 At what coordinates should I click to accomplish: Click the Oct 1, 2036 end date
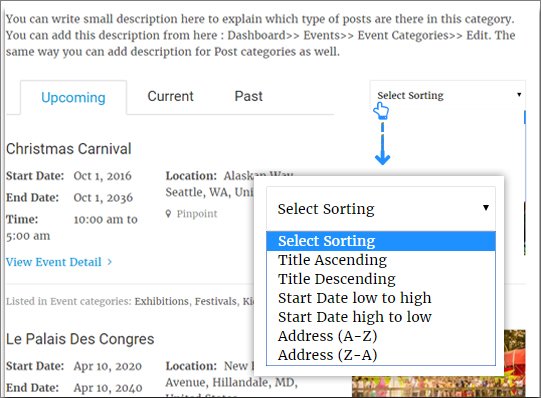(103, 198)
